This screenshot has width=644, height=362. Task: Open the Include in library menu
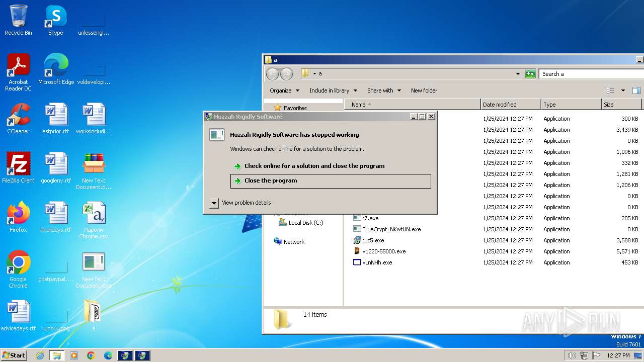click(333, 90)
